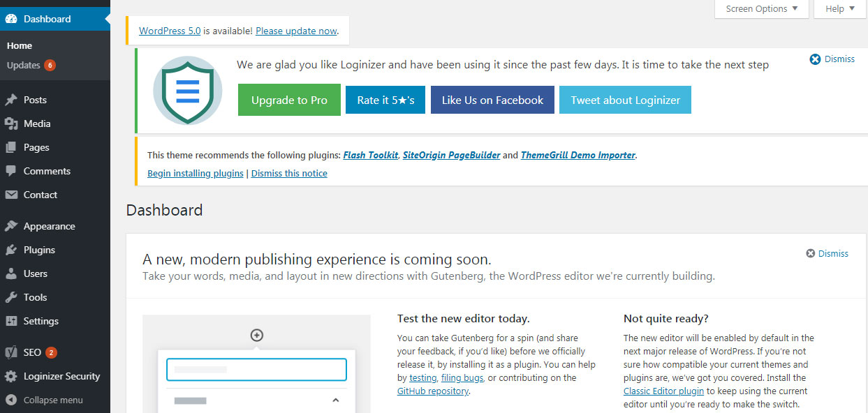
Task: Click the Like Us on Facebook button
Action: pyautogui.click(x=492, y=100)
